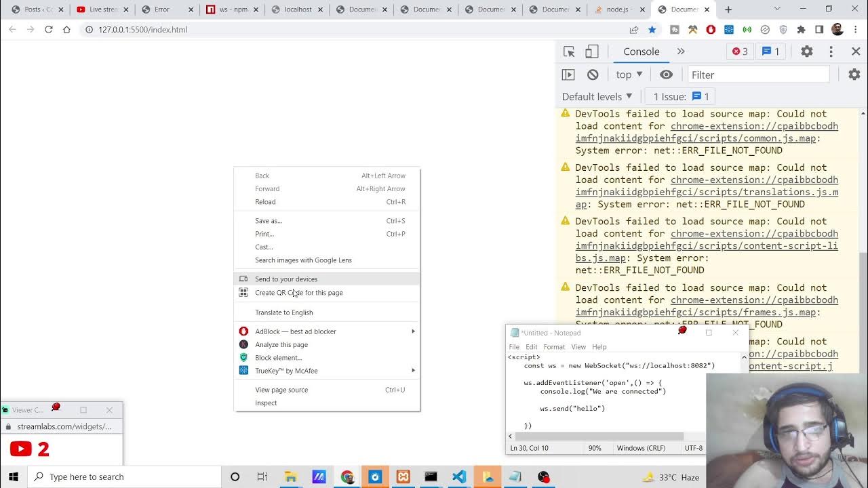Select 'Inspect' from the context menu
The height and width of the screenshot is (488, 868).
pyautogui.click(x=266, y=403)
